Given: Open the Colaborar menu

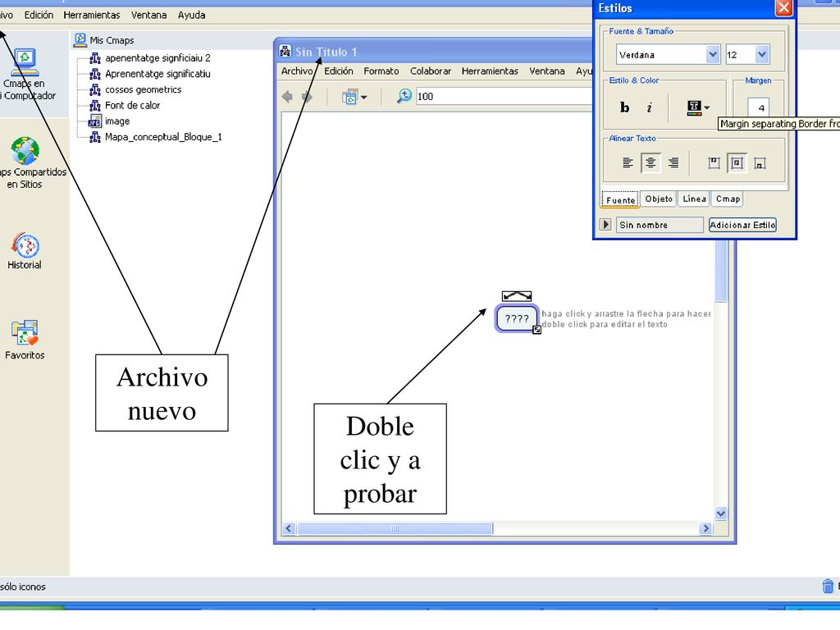Looking at the screenshot, I should pos(431,71).
